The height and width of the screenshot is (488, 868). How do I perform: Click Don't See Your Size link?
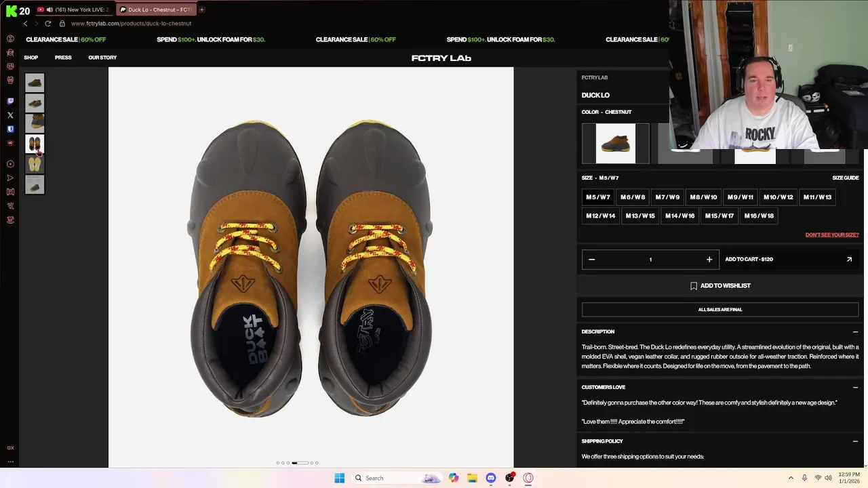tap(832, 235)
